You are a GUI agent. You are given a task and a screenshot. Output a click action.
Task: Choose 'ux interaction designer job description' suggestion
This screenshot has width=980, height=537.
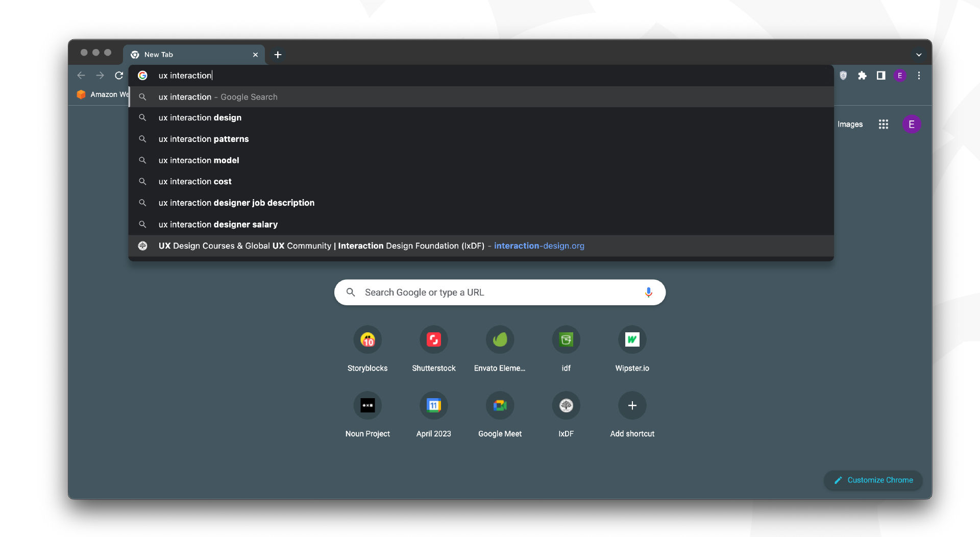(481, 203)
